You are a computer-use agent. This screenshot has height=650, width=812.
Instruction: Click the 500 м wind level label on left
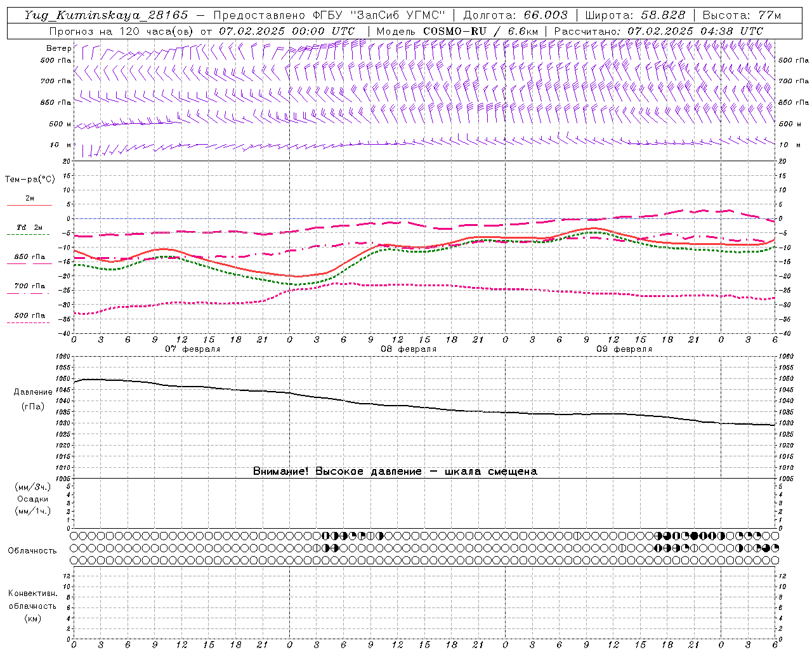pyautogui.click(x=60, y=124)
